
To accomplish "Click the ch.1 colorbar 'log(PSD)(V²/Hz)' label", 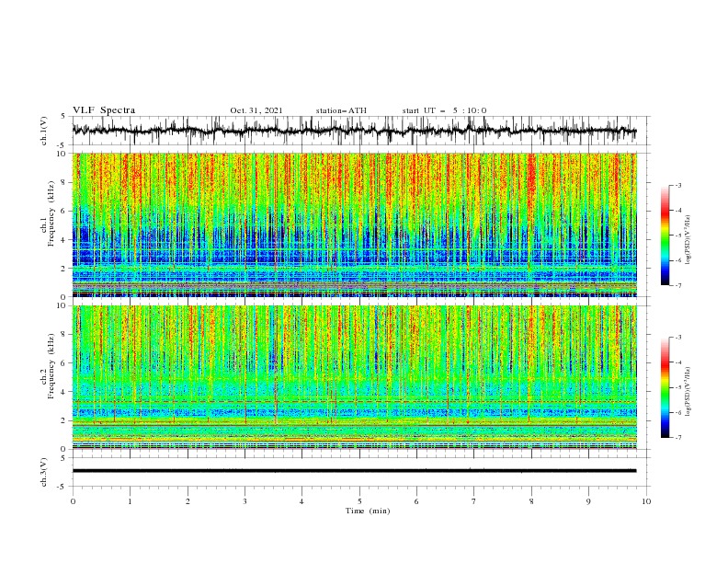I will [688, 240].
